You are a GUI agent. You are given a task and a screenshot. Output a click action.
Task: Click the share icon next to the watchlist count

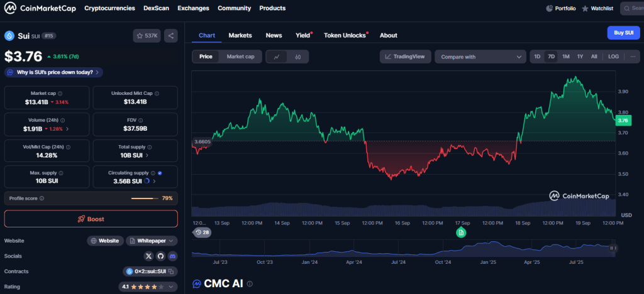click(x=170, y=36)
